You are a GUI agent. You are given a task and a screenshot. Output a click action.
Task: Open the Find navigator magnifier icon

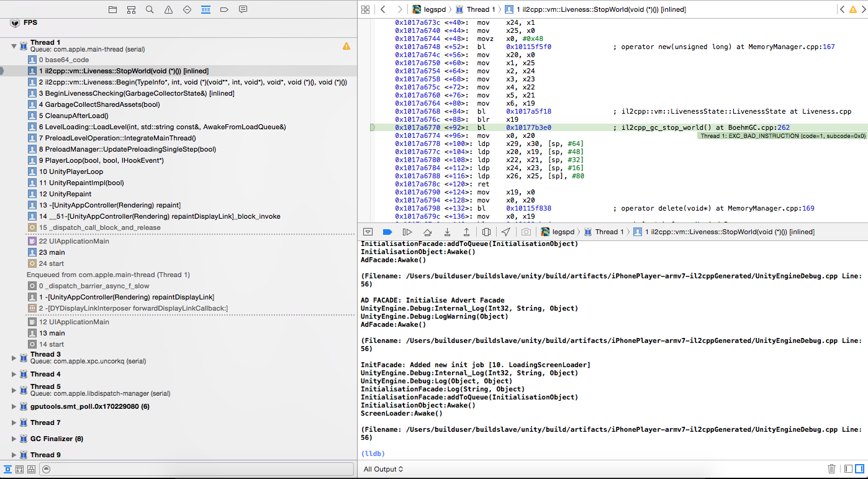click(150, 10)
